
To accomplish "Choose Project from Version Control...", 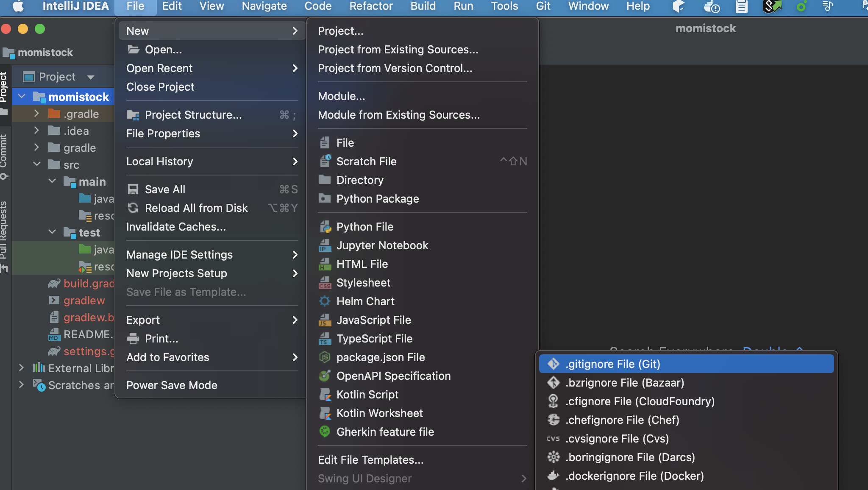I will (395, 68).
